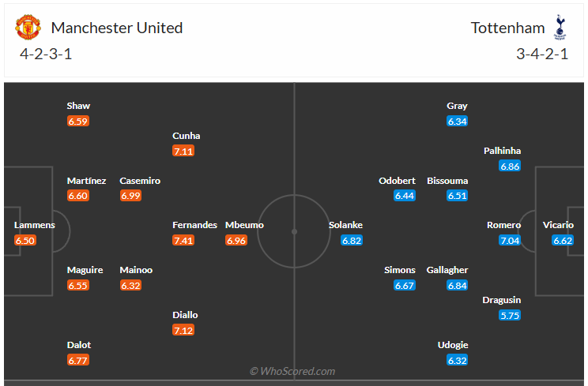Click the WhoScored.com watermark
This screenshot has width=588, height=386.
click(292, 371)
